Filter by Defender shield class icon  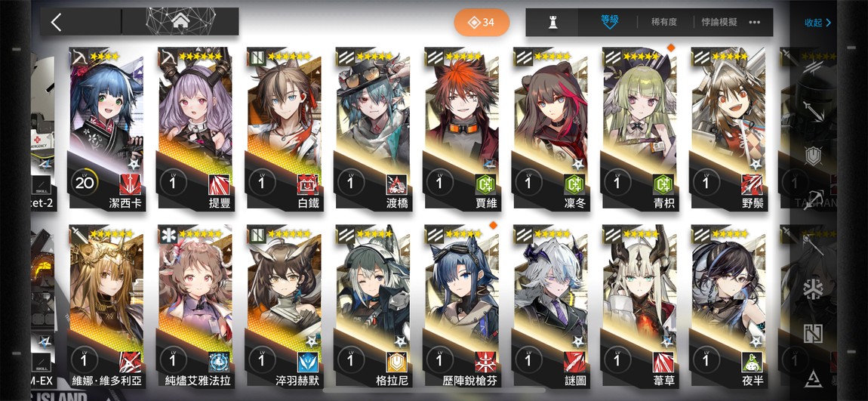click(x=812, y=156)
